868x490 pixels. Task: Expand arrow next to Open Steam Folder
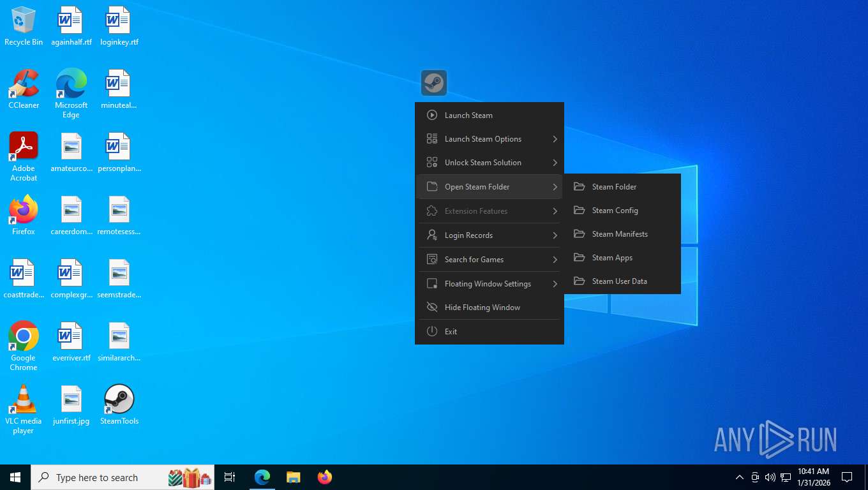pyautogui.click(x=555, y=187)
